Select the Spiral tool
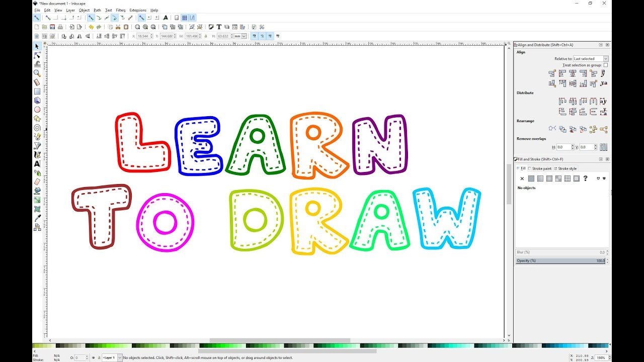This screenshot has width=644, height=362. pos(37,128)
